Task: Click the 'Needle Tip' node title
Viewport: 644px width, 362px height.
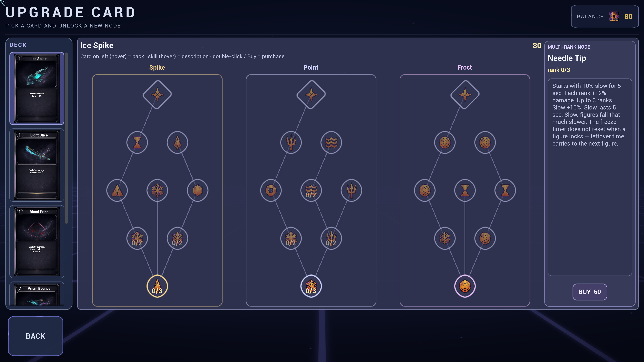Action: (567, 58)
